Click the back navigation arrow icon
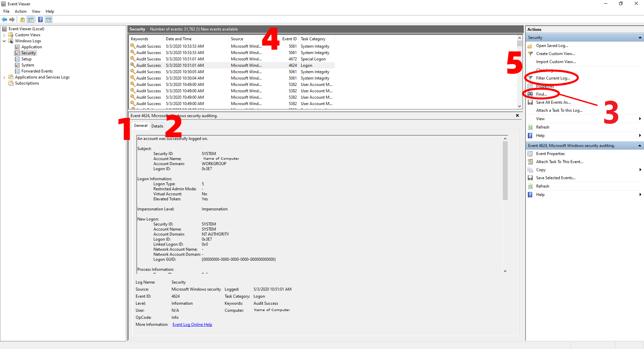 pyautogui.click(x=4, y=19)
